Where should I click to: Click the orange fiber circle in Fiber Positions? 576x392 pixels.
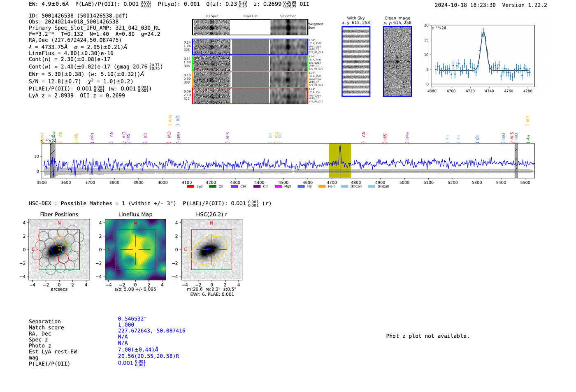pyautogui.click(x=60, y=241)
